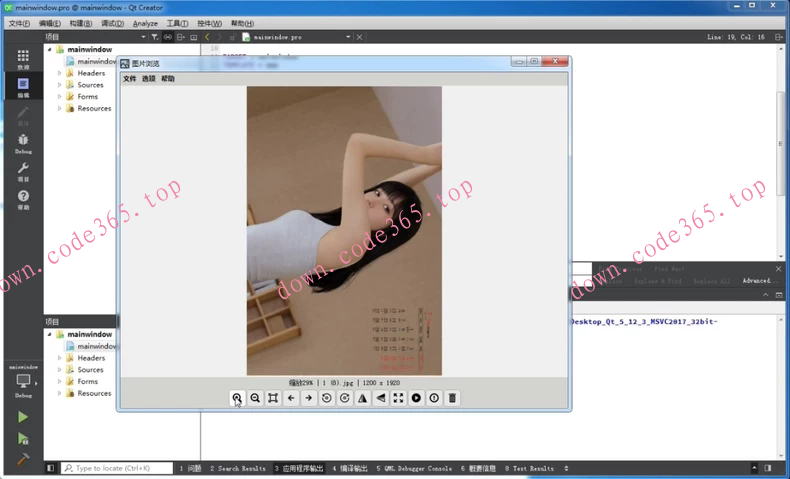Open the 选项 menu in image viewer
The height and width of the screenshot is (479, 790).
[148, 78]
